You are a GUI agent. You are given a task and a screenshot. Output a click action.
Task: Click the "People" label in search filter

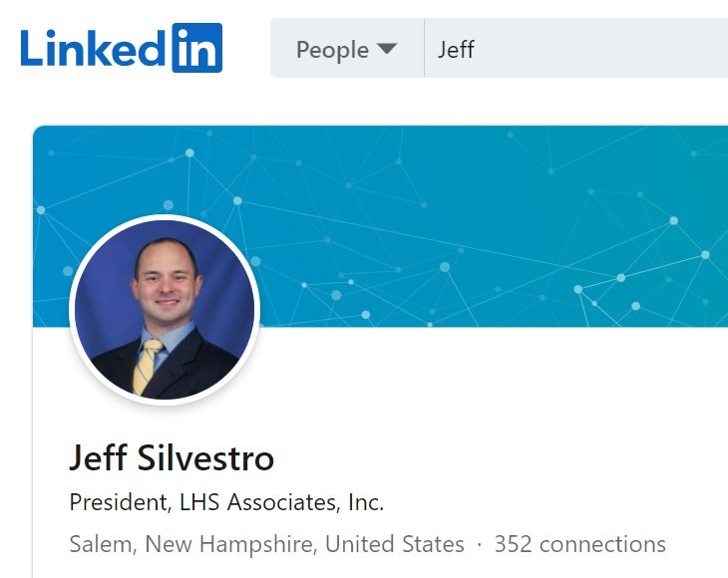(x=332, y=49)
